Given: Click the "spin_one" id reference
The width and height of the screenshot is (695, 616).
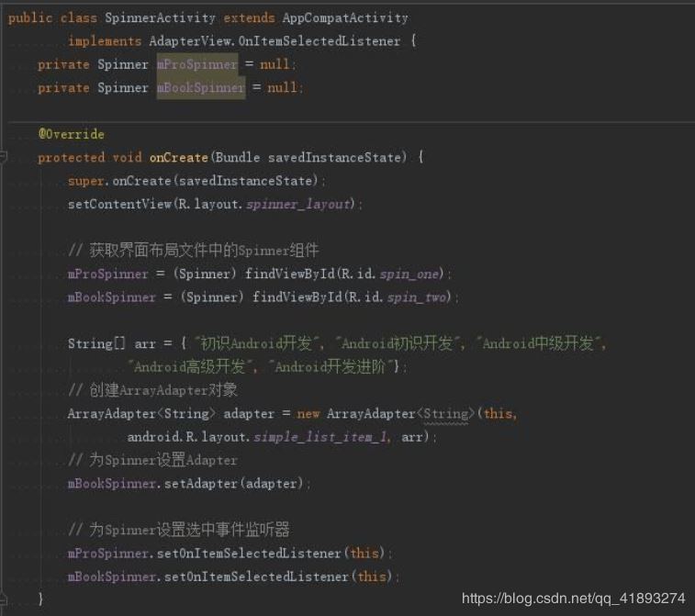Looking at the screenshot, I should pos(409,274).
